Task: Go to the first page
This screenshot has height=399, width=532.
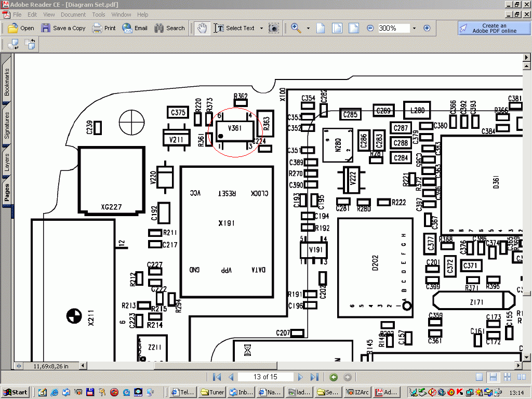Action: pyautogui.click(x=217, y=377)
